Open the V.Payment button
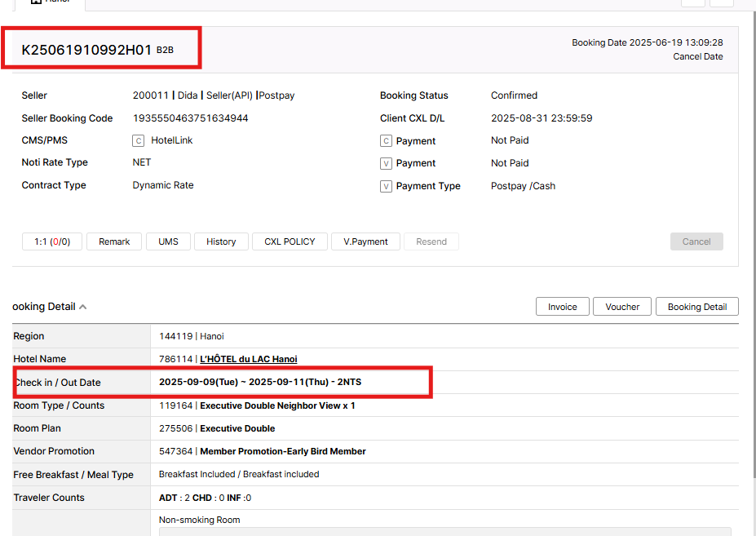Screen dimensions: 756x536 point(366,241)
